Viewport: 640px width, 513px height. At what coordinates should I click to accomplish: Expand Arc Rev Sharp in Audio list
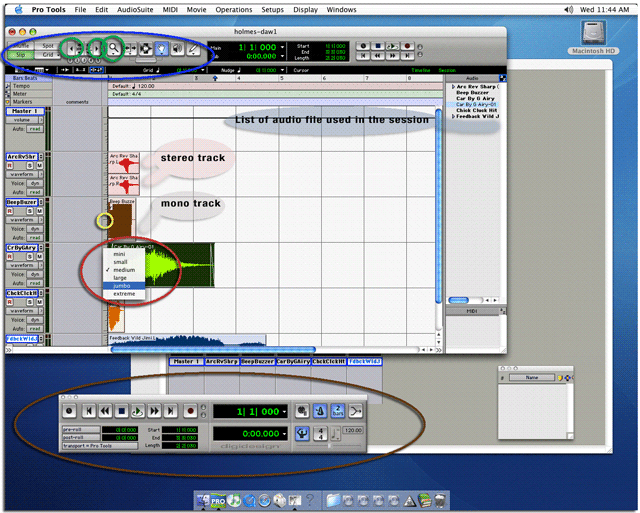point(453,87)
